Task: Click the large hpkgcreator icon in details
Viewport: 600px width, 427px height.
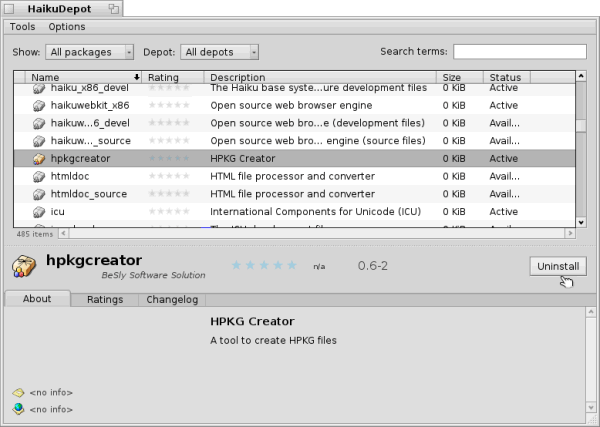Action: point(24,266)
